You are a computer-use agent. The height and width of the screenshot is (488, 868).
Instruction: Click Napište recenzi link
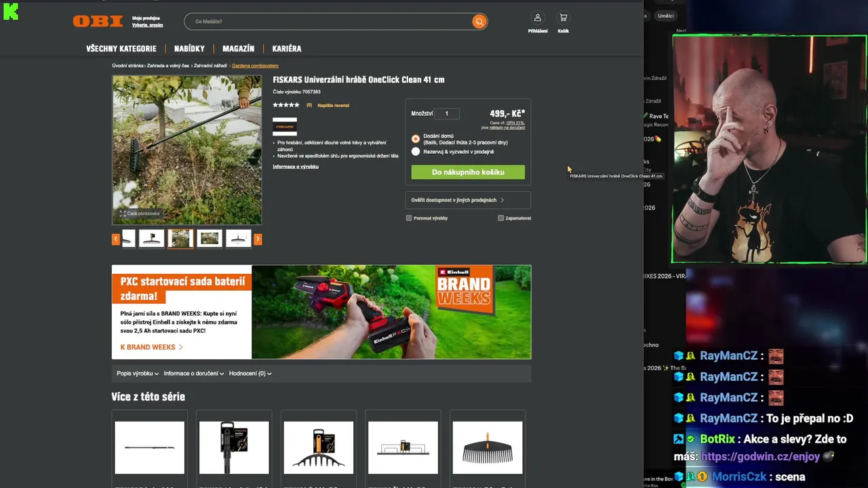click(333, 105)
